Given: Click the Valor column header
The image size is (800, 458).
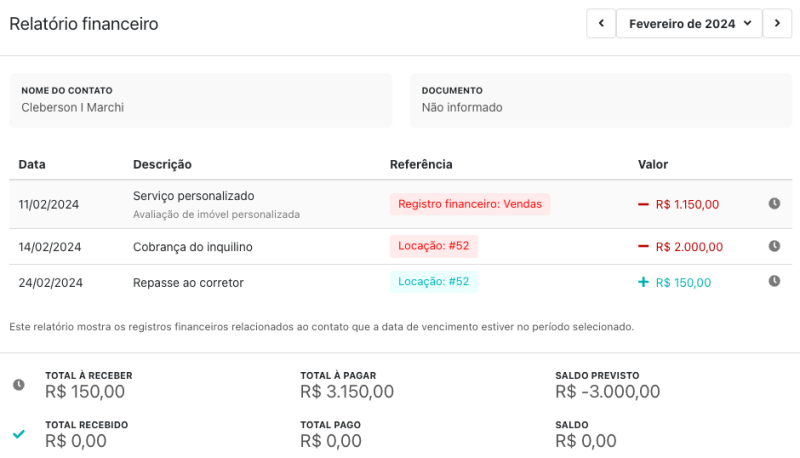Looking at the screenshot, I should point(653,164).
